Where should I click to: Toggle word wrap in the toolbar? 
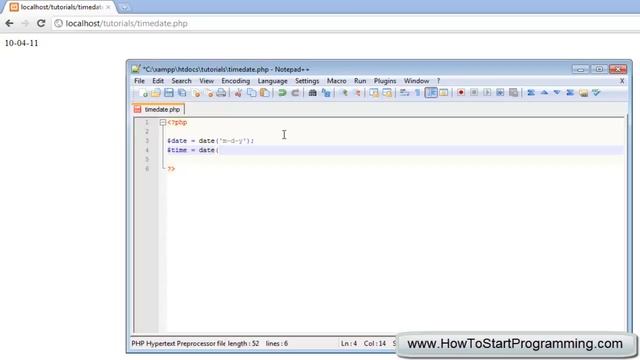pyautogui.click(x=404, y=93)
